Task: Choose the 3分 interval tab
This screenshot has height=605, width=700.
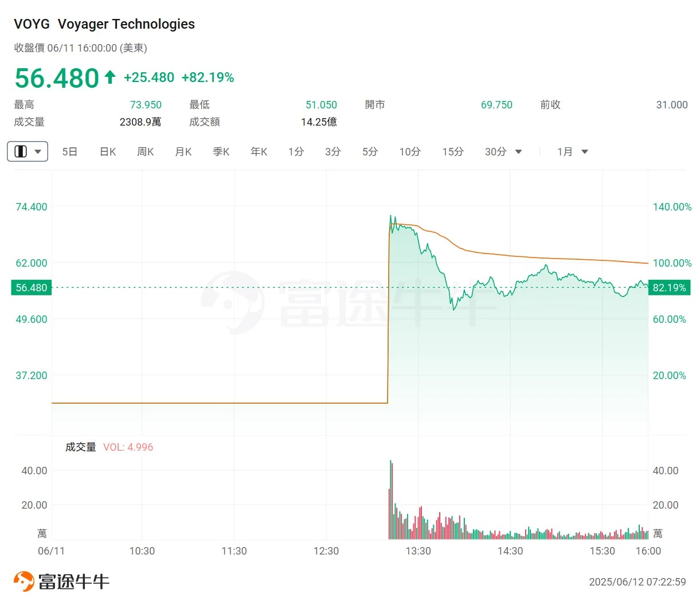Action: coord(333,152)
